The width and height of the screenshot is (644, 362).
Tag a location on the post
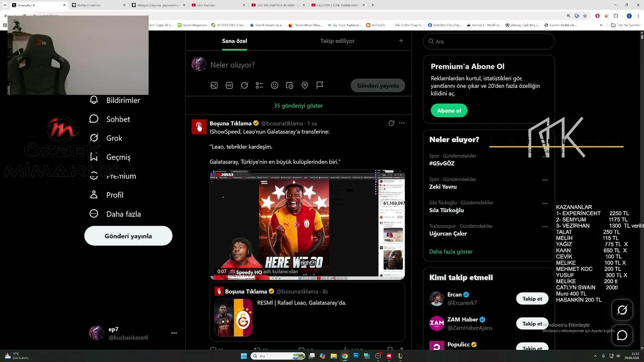(x=305, y=85)
